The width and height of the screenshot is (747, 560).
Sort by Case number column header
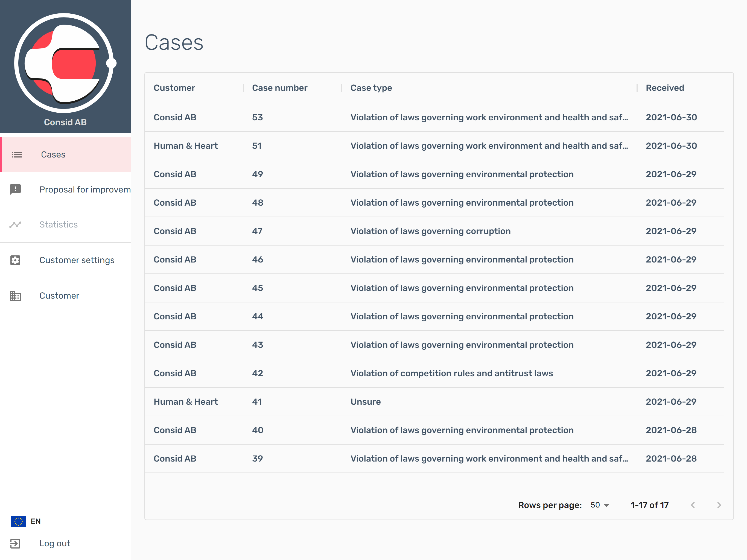280,88
